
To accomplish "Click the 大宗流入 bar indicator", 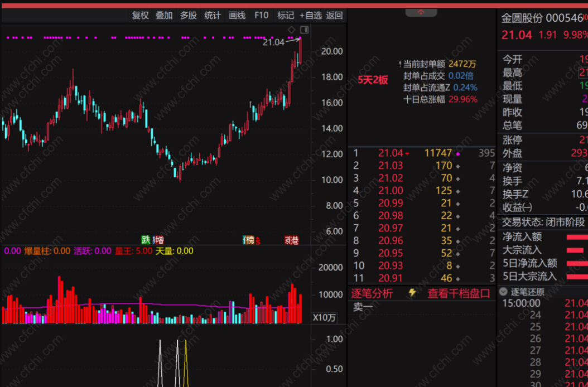I will pos(575,250).
